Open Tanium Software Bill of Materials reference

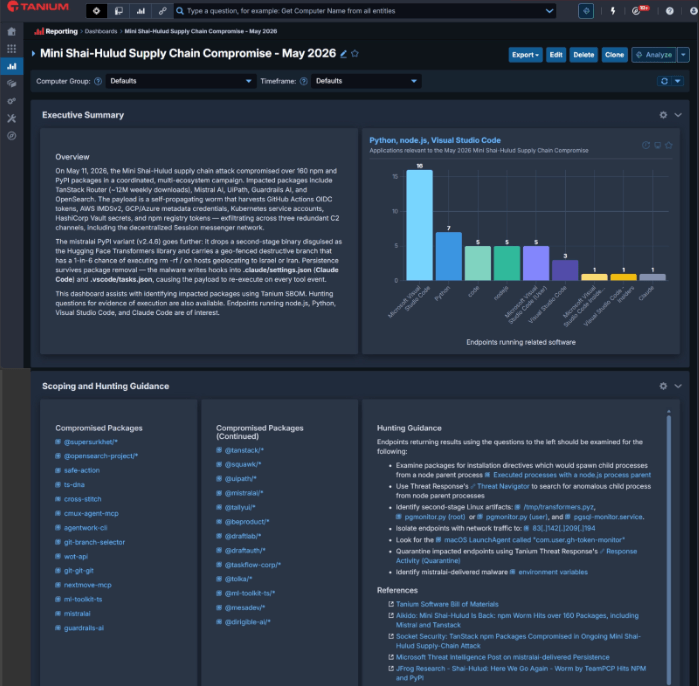447,604
